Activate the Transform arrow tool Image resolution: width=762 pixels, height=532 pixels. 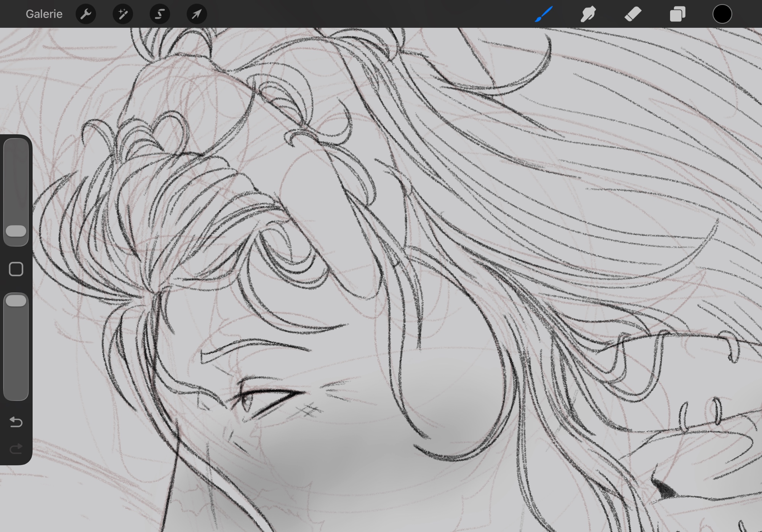pyautogui.click(x=197, y=14)
